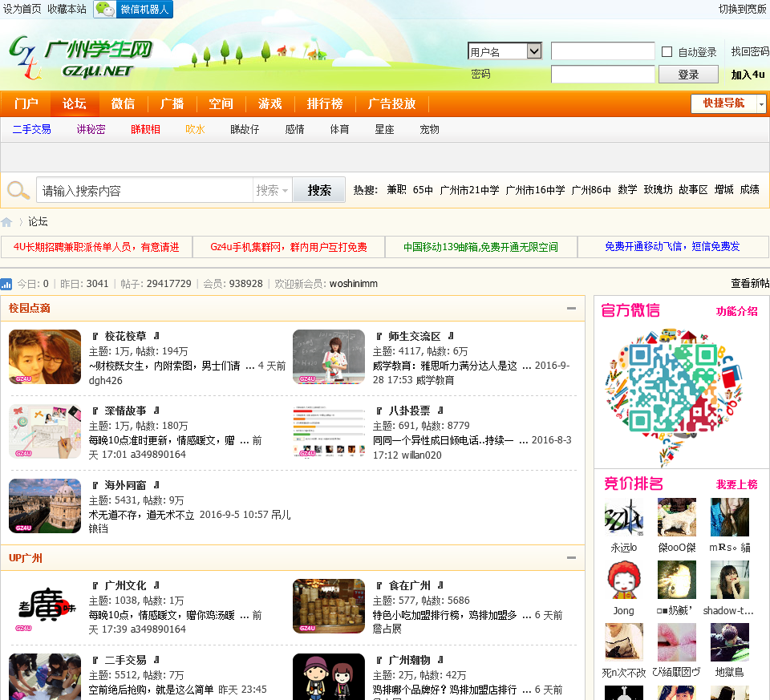Open 二手交易 sub-navigation link

pyautogui.click(x=32, y=129)
